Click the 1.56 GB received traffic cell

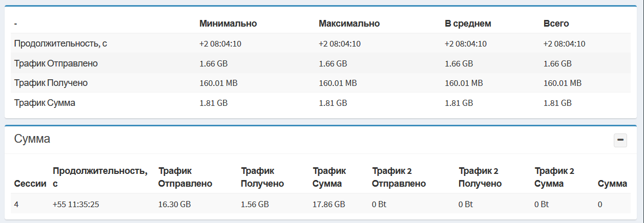click(255, 205)
